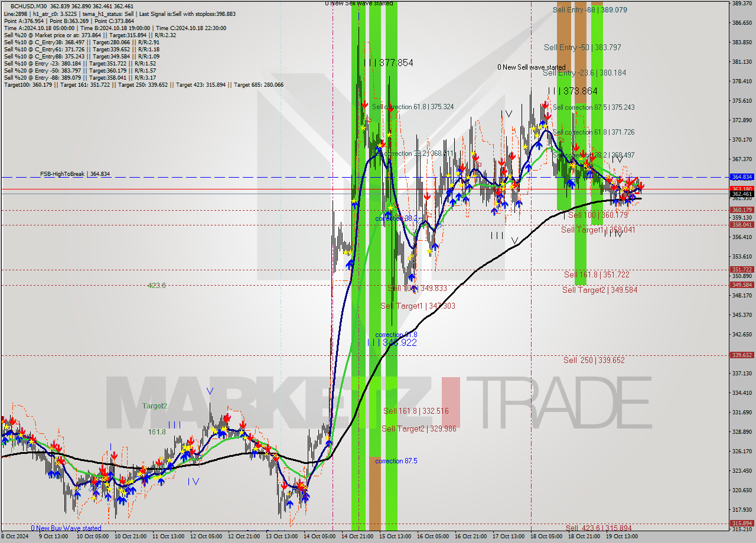Click the 0 New Buy Wave started text
This screenshot has height=543, width=756.
click(66, 528)
